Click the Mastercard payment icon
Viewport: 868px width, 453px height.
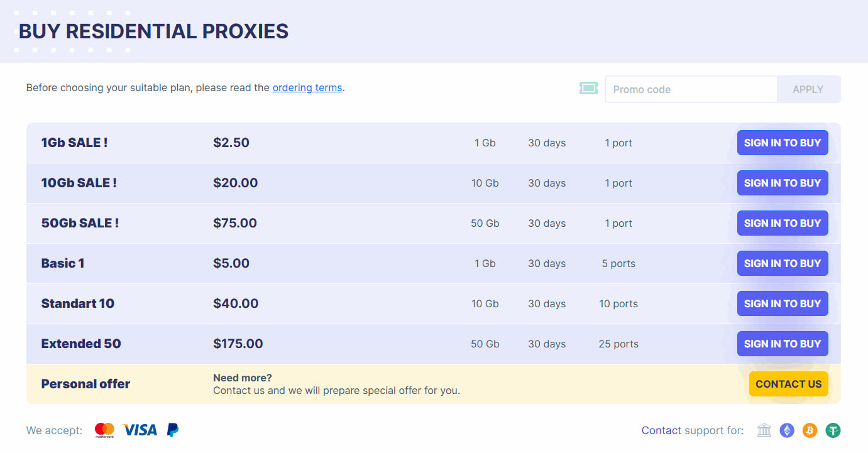pos(104,430)
